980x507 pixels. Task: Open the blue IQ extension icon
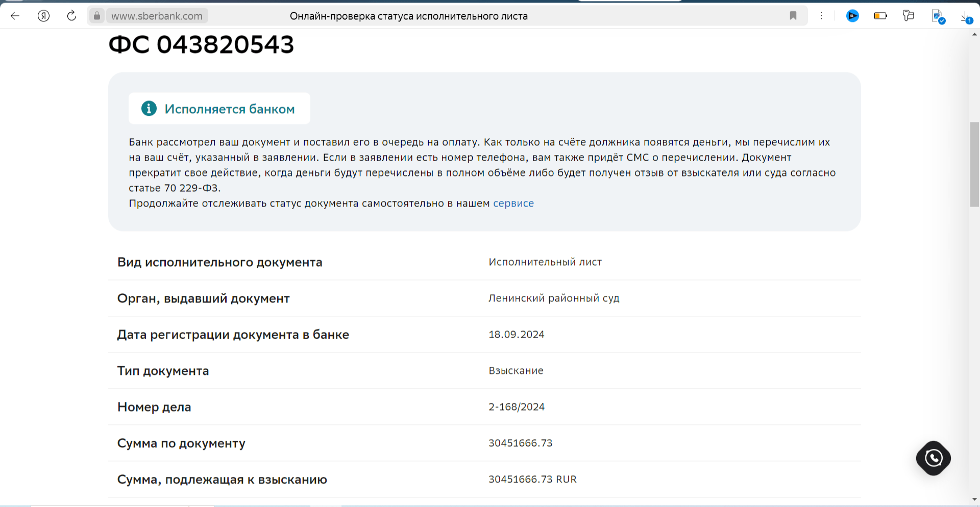[852, 16]
